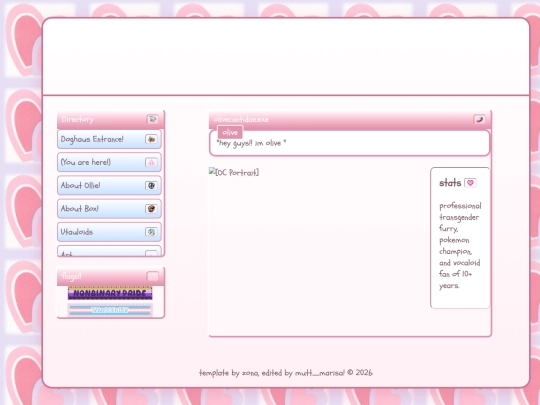Click the icon beside About Box!
The image size is (540, 405).
point(151,209)
